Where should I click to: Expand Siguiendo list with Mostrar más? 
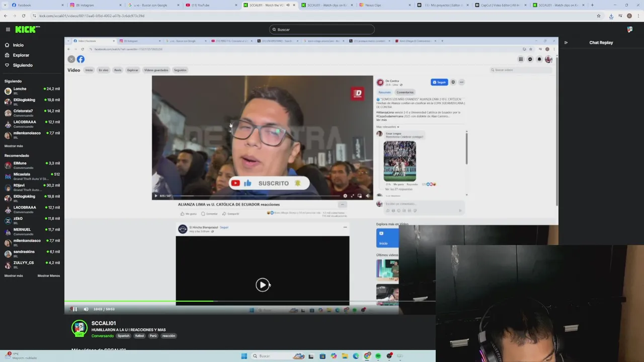(14, 146)
